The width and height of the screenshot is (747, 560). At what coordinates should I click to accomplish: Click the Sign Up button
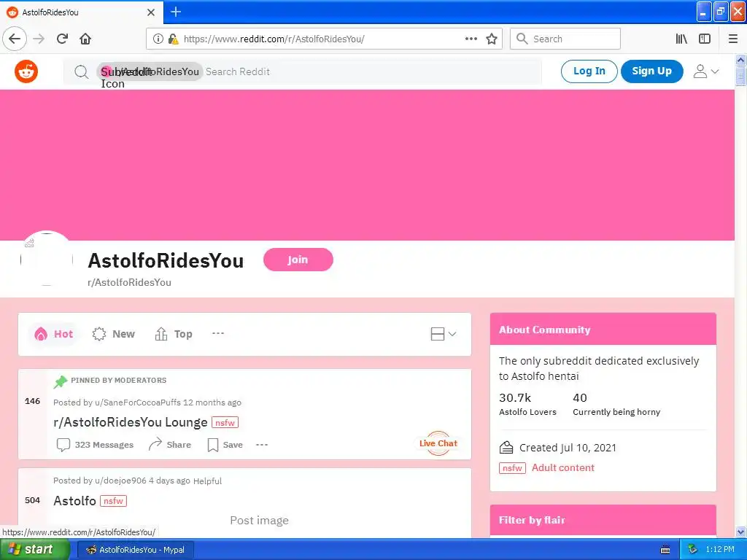tap(651, 71)
